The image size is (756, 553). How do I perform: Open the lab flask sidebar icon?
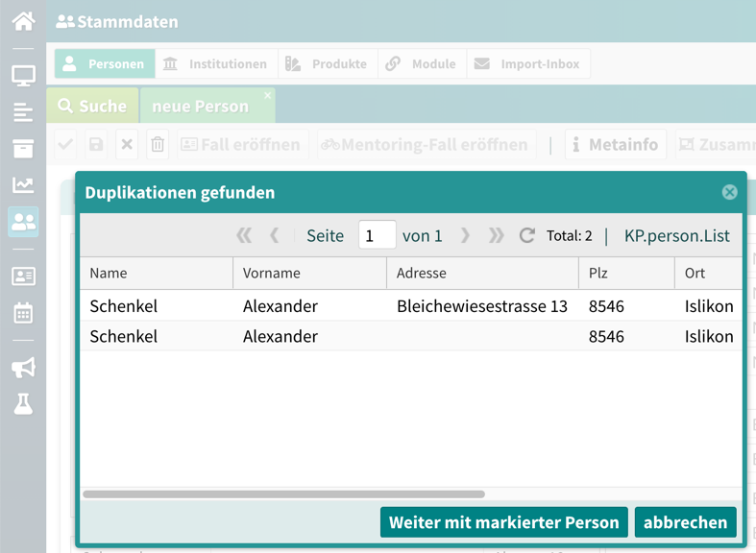tap(23, 404)
